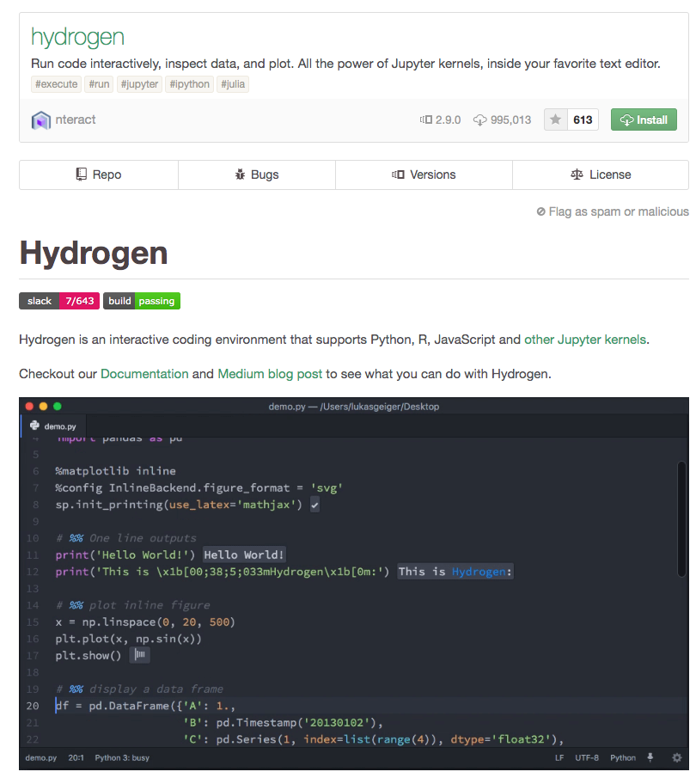Image resolution: width=696 pixels, height=784 pixels.
Task: Click the downloads cloud icon
Action: coord(479,120)
